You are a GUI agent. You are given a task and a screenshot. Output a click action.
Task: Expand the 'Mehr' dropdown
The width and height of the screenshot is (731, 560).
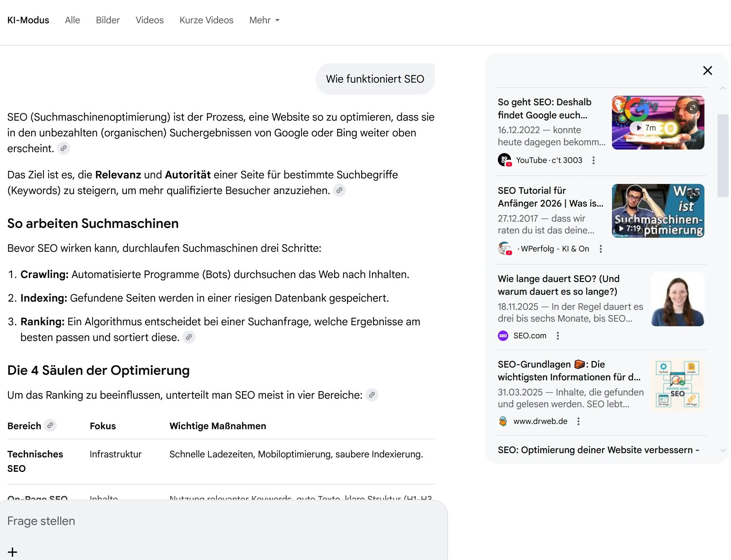tap(264, 20)
